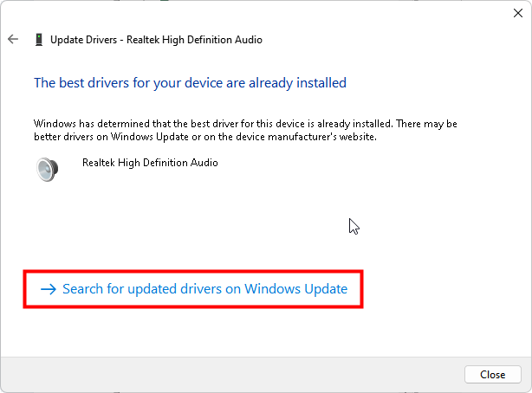This screenshot has width=532, height=393.
Task: Click the 'Update Drivers - Realtek High Definition Audio' title
Action: pyautogui.click(x=156, y=40)
